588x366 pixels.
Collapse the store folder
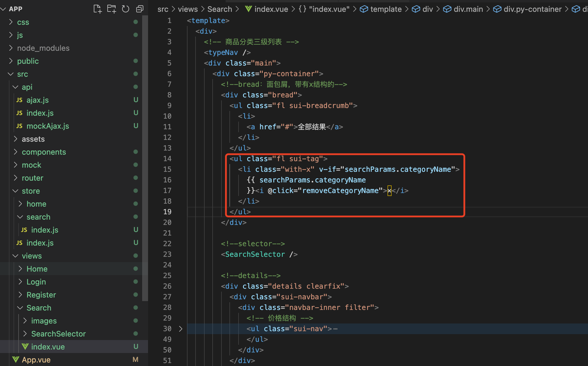click(x=31, y=191)
